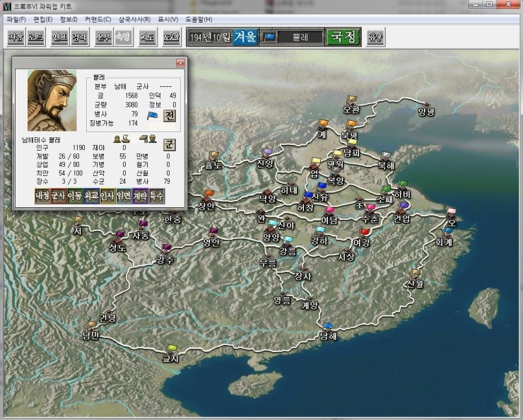
Task: Select 장안 city with orange flag
Action: coord(206,201)
